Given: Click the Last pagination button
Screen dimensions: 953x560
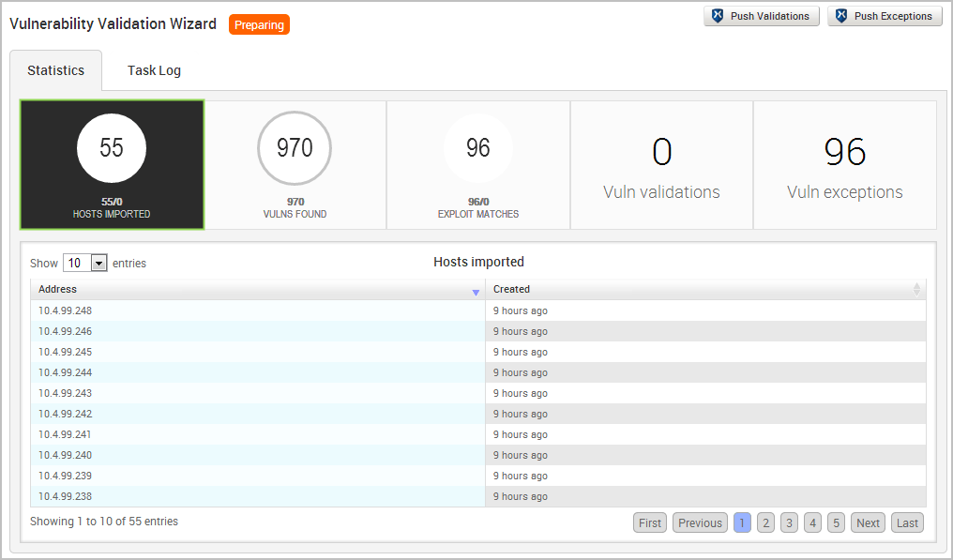Looking at the screenshot, I should coord(907,522).
